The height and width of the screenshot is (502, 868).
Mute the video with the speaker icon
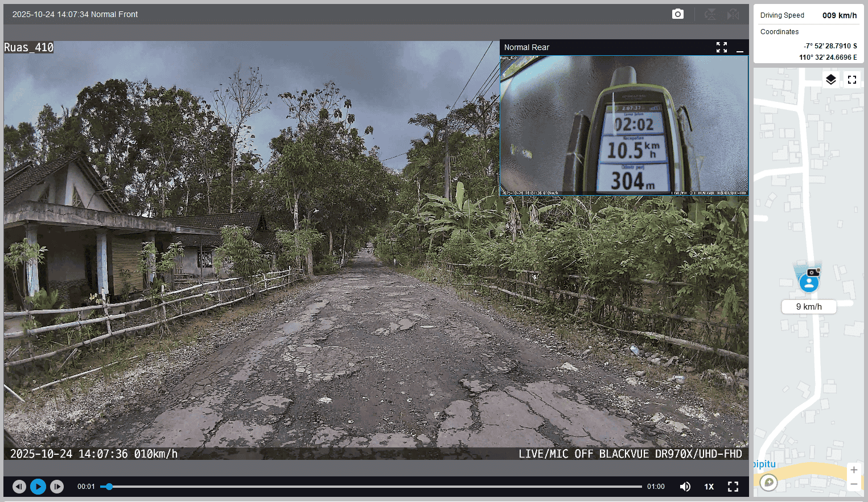pos(685,487)
